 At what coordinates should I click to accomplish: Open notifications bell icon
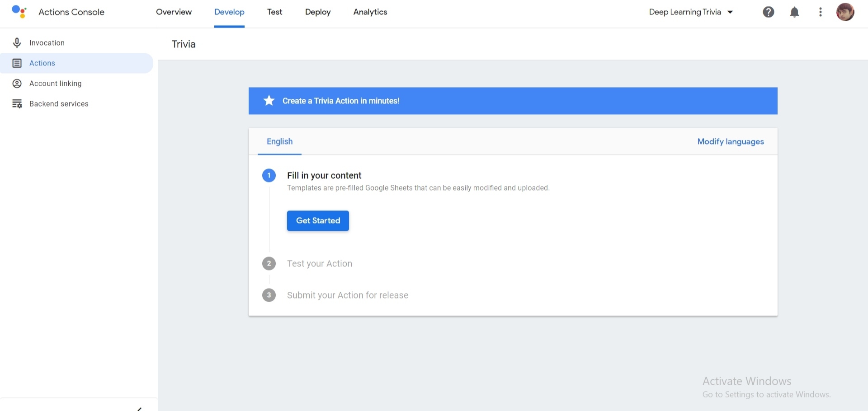(x=794, y=12)
